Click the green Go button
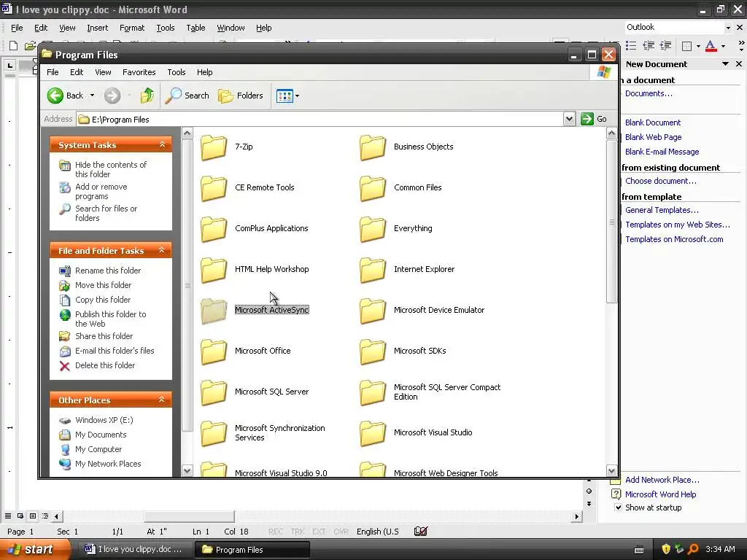Screen dimensions: 747x560 click(x=594, y=119)
